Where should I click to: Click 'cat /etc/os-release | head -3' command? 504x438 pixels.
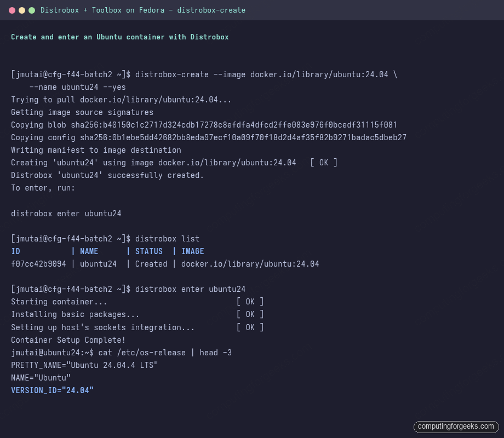(x=165, y=353)
